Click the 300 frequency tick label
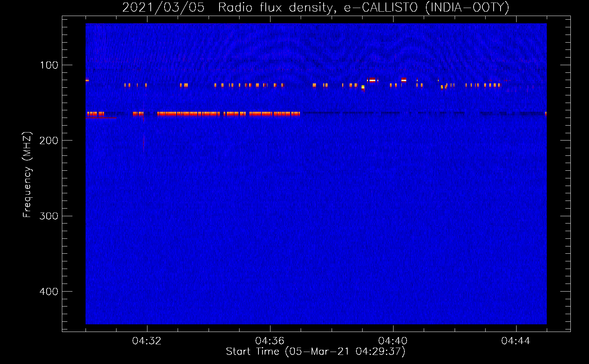Viewport: 589px width, 364px height. (49, 216)
